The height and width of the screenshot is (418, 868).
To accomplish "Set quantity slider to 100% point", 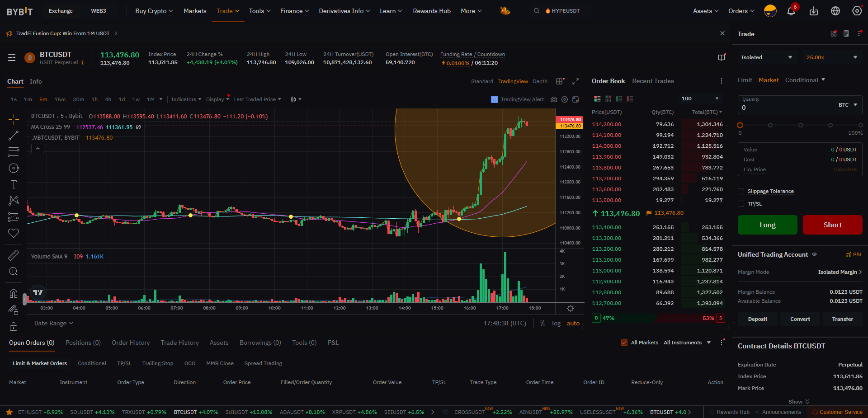I will (860, 125).
